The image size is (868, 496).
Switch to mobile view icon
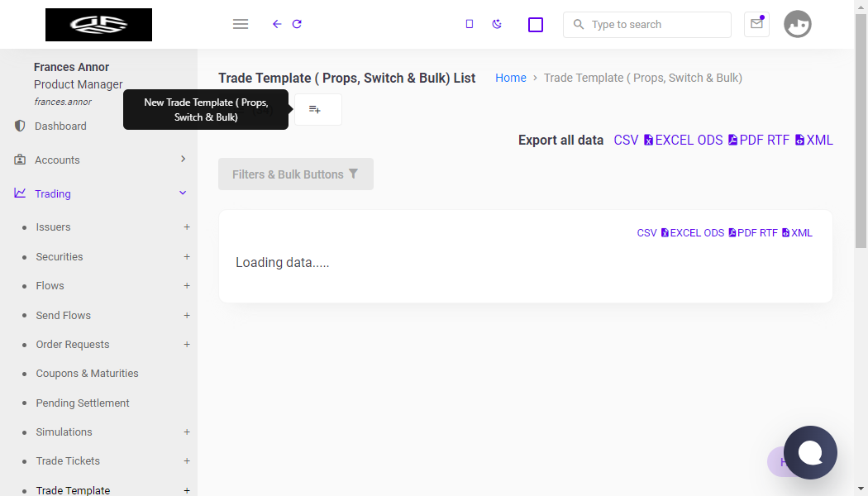tap(470, 24)
